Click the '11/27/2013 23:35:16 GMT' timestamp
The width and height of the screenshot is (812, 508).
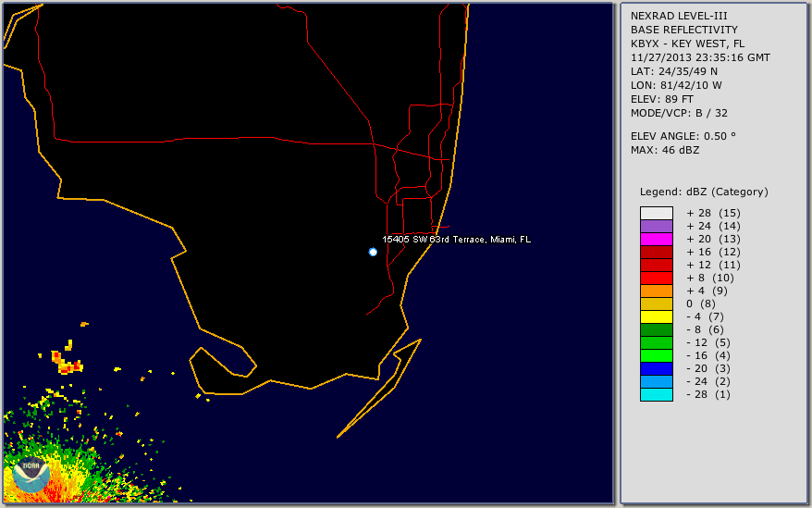[700, 57]
